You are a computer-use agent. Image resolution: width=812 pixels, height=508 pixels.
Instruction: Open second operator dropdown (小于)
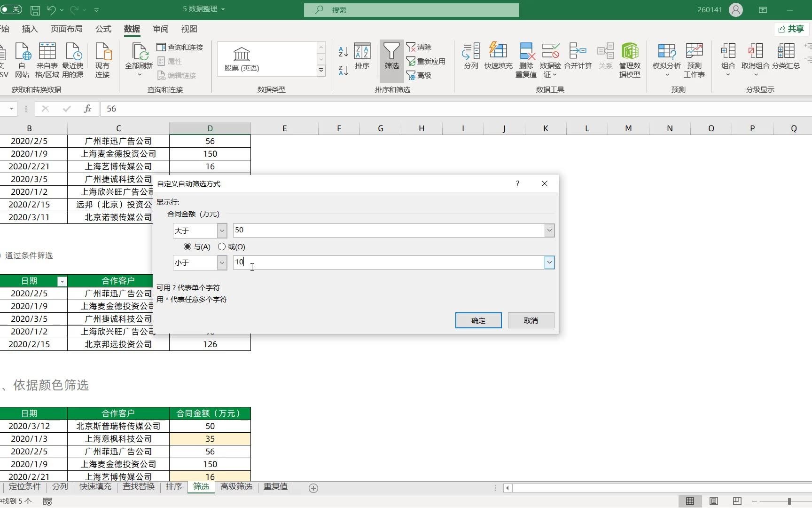pyautogui.click(x=222, y=262)
